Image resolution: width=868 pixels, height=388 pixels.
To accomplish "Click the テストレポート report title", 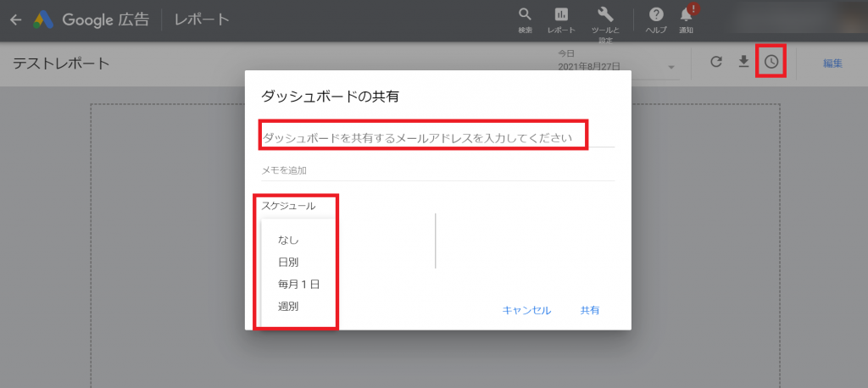I will point(61,64).
